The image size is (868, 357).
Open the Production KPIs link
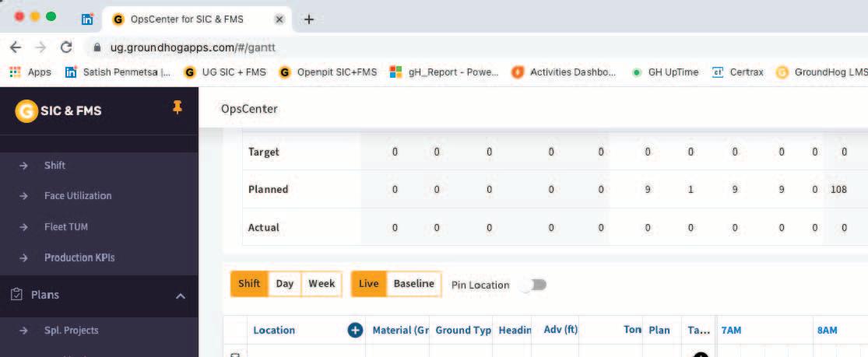click(x=79, y=257)
